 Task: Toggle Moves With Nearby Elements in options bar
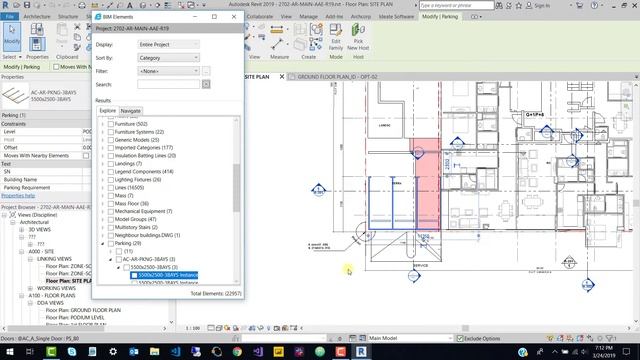click(56, 67)
